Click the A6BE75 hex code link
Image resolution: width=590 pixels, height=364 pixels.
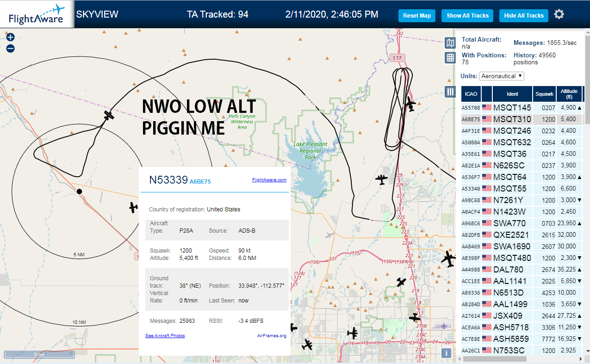(200, 182)
